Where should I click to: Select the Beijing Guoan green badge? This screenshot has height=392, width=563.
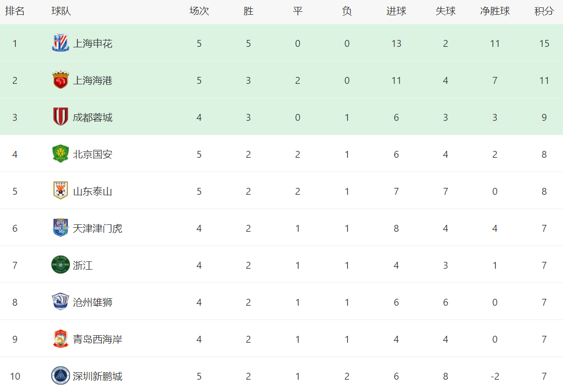click(x=60, y=154)
